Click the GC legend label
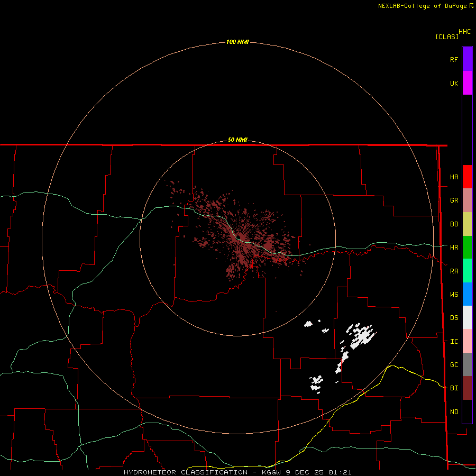 tap(454, 365)
